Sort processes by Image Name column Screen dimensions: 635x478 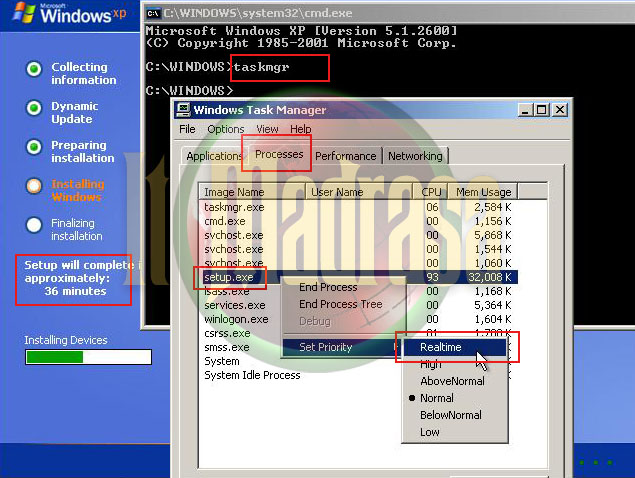click(x=252, y=192)
